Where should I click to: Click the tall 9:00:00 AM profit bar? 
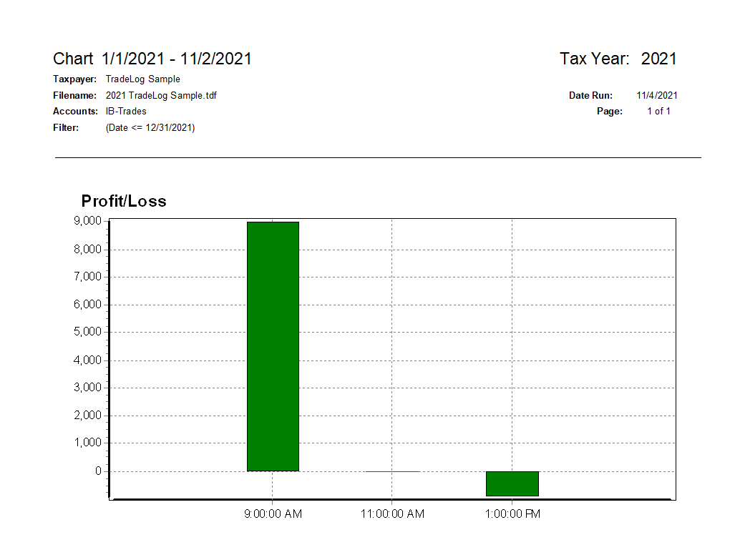273,346
